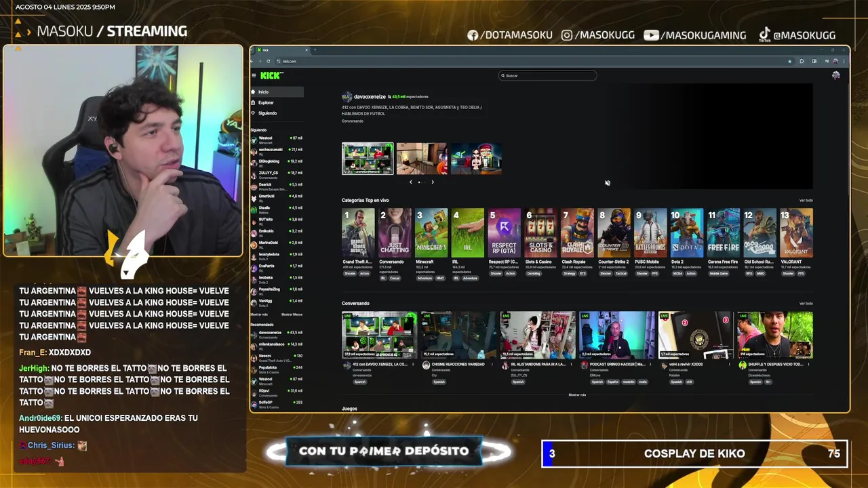Open the Slots & Casino category

[x=540, y=233]
